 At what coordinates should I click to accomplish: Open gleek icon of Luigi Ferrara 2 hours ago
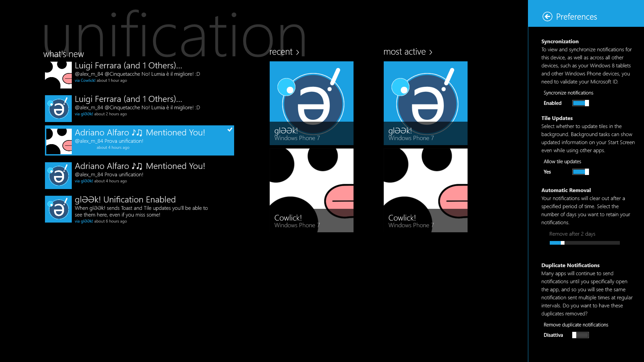tap(58, 109)
